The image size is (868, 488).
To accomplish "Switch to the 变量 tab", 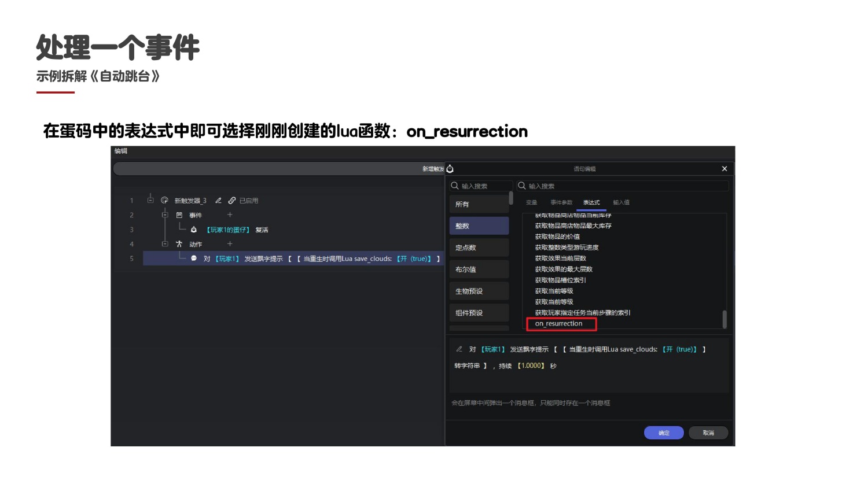I will coord(531,202).
